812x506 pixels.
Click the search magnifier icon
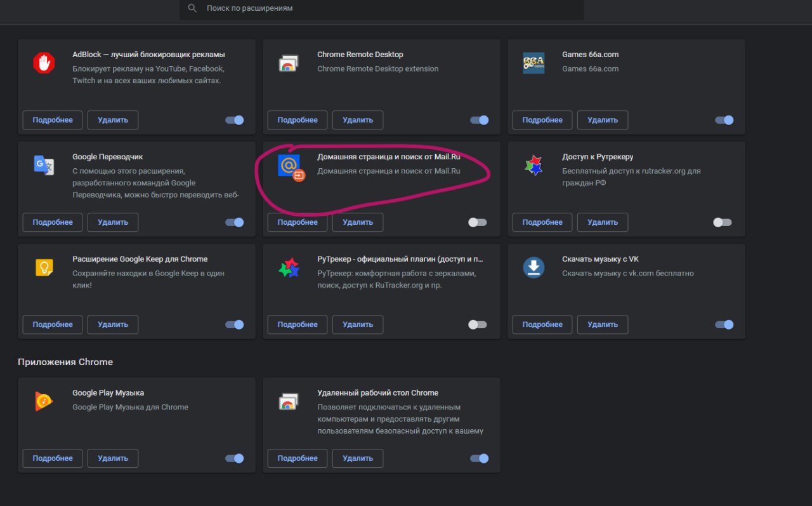[192, 8]
